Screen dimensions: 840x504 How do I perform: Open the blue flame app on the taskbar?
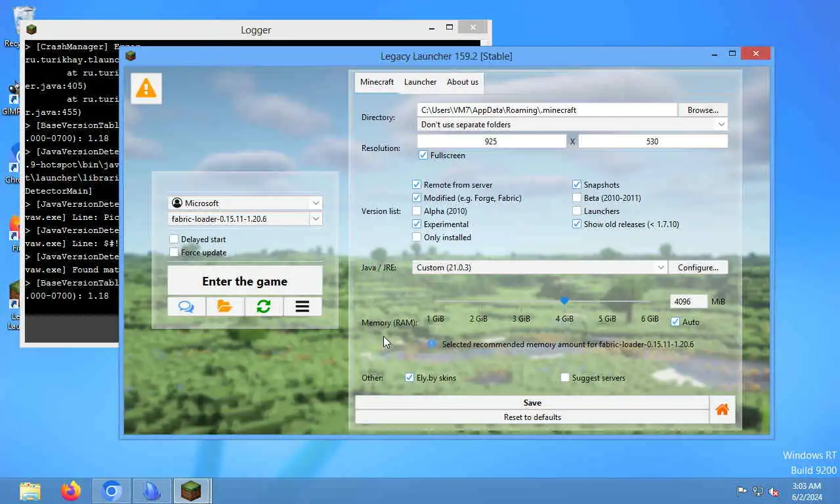point(152,491)
